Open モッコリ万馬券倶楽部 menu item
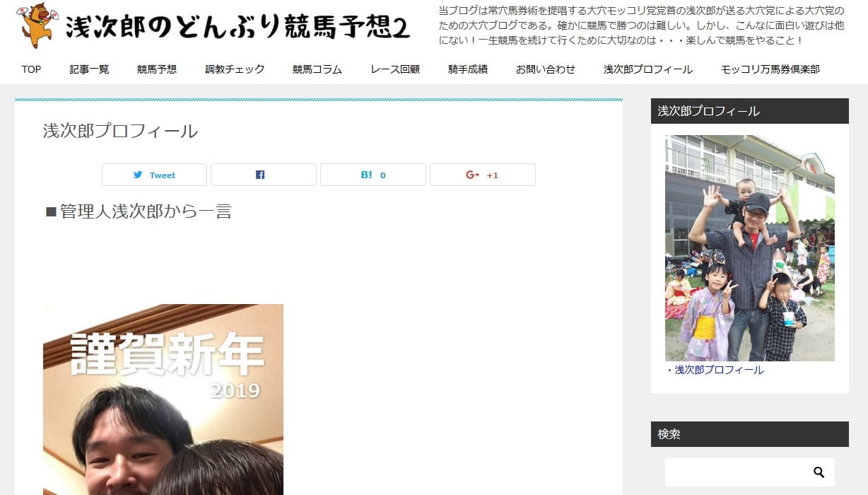The width and height of the screenshot is (868, 495). [770, 69]
